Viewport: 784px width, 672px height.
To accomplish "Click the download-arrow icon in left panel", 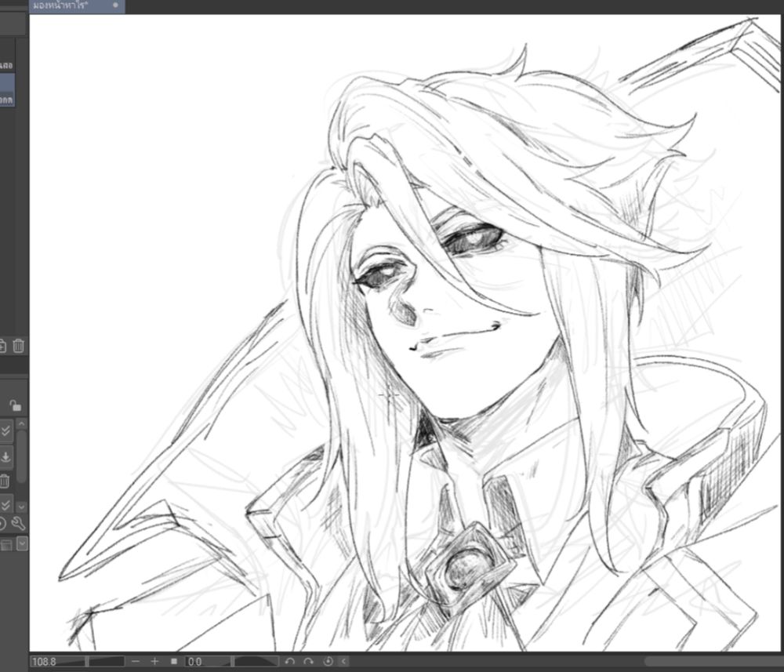I will (x=5, y=456).
